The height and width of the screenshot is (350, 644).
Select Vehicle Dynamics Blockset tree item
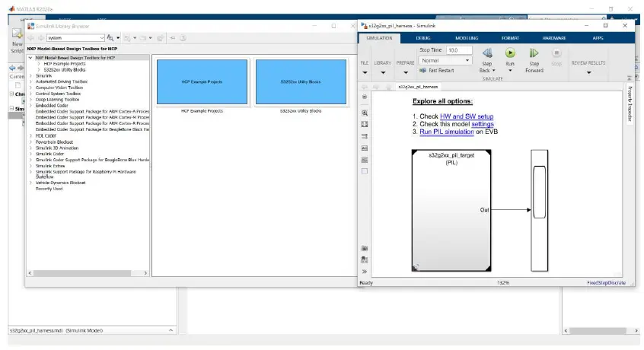pyautogui.click(x=60, y=183)
